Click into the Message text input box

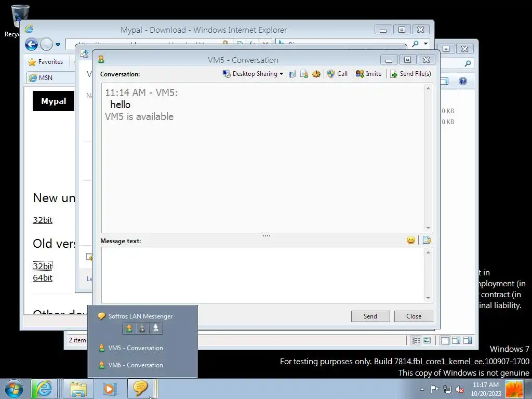click(x=263, y=275)
